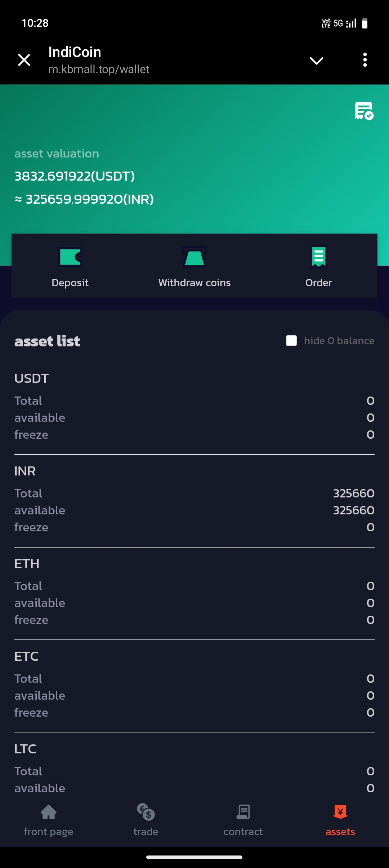This screenshot has height=868, width=389.
Task: Select the INR asset entry
Action: 25,471
